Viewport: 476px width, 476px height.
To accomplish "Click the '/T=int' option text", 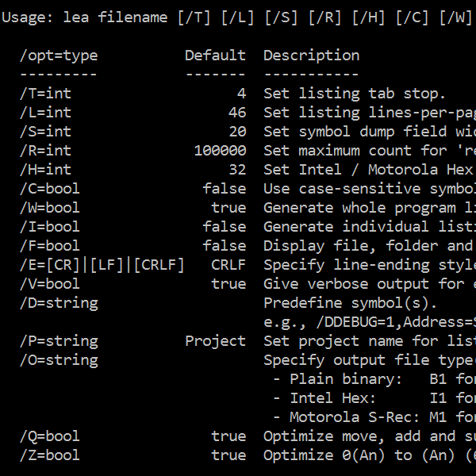I will pos(45,94).
